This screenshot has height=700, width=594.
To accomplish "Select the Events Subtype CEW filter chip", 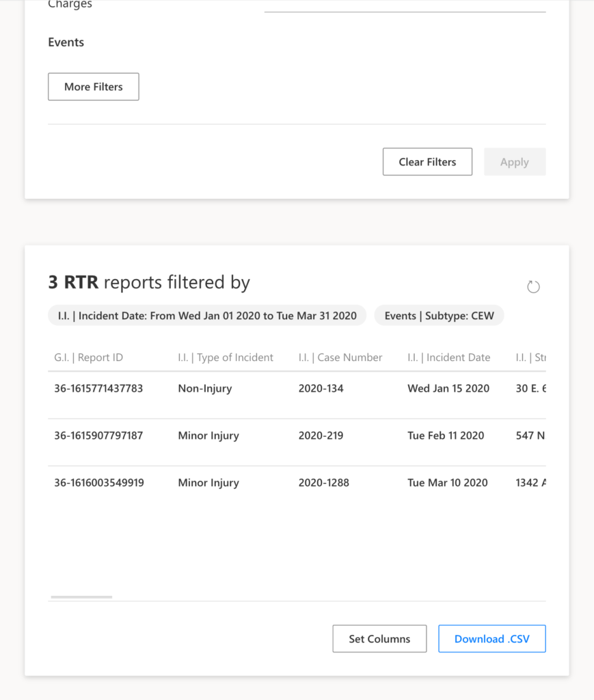I will (x=438, y=315).
